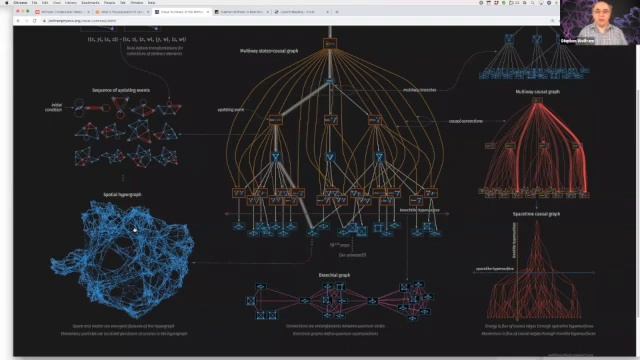Click the 'spacelike hypersurface' label

click(x=495, y=269)
